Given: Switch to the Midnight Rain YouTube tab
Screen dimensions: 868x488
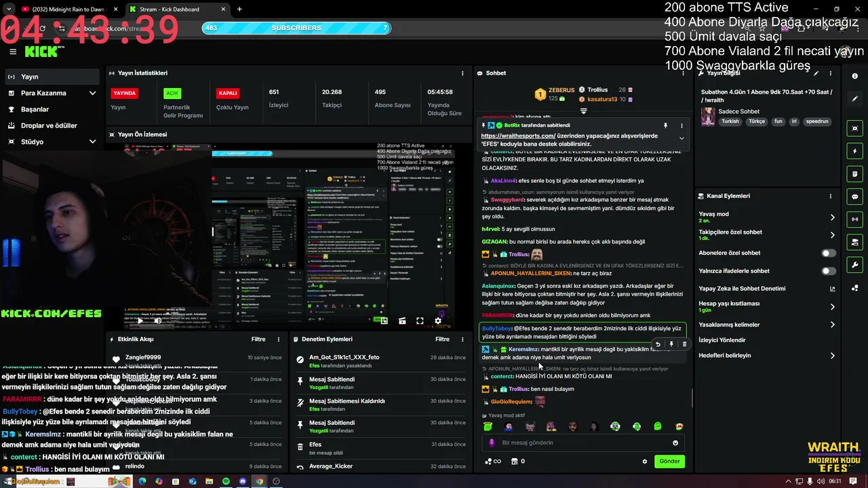Looking at the screenshot, I should coord(69,9).
